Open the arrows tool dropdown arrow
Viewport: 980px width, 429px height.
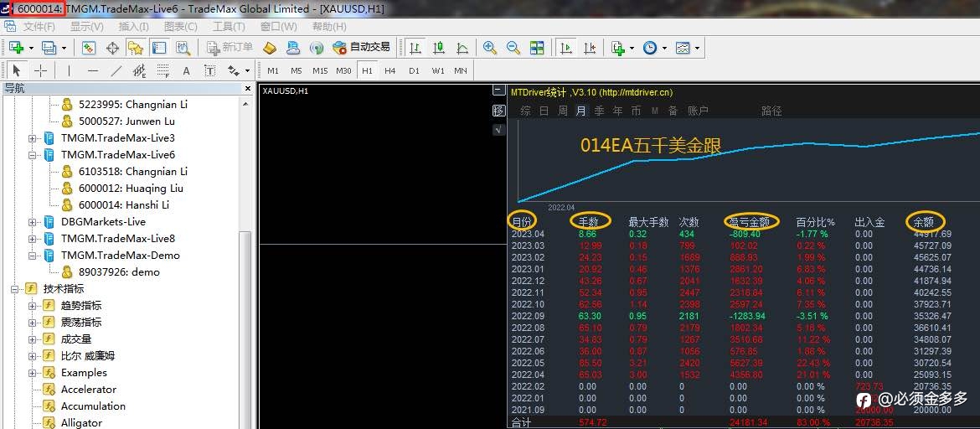(x=247, y=70)
